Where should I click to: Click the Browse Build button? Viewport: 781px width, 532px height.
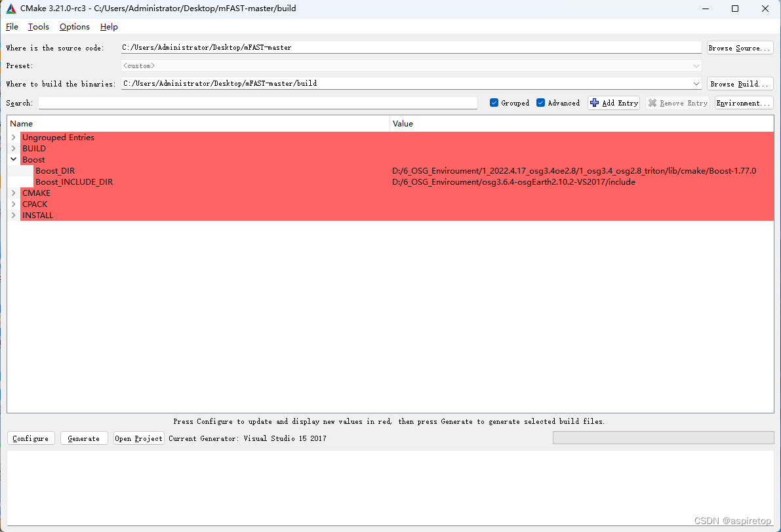740,84
